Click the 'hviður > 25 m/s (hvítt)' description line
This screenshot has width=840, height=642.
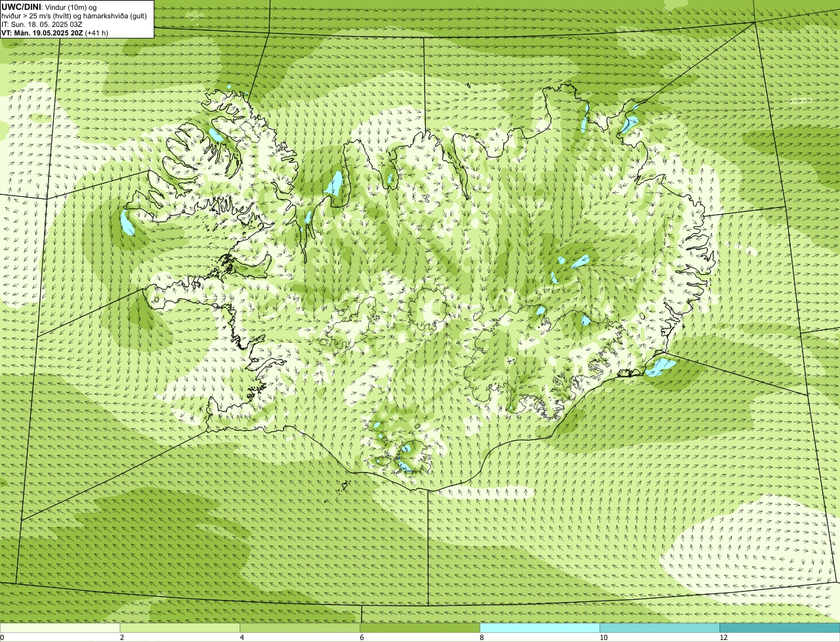[73, 16]
